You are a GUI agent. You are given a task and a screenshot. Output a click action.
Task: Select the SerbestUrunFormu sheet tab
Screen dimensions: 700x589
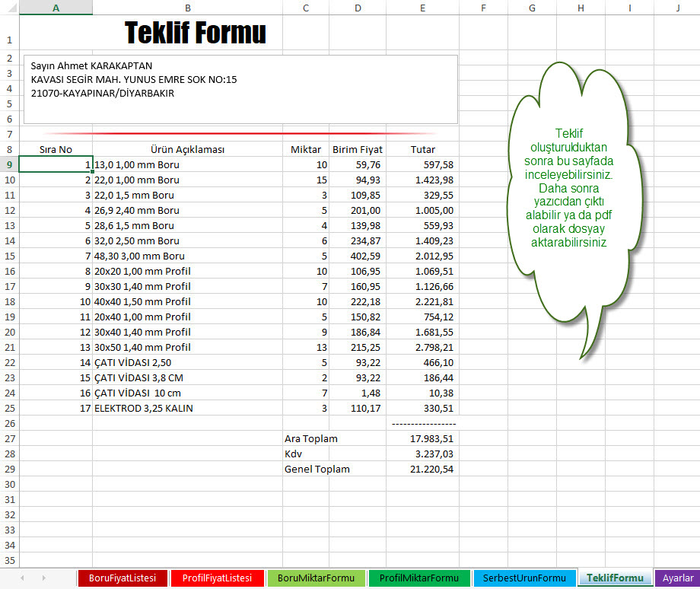524,578
